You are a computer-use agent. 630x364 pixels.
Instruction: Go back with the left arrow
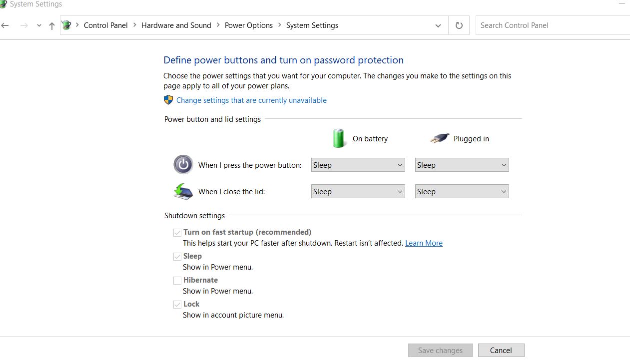[x=5, y=25]
